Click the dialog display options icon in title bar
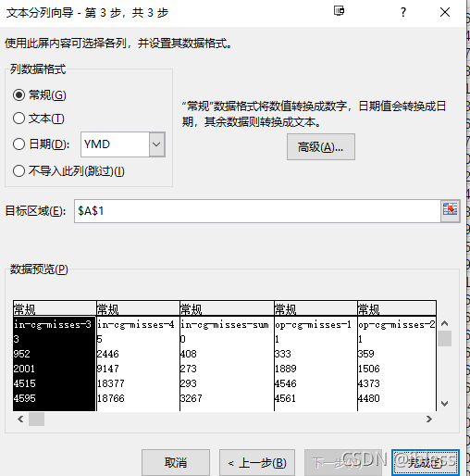This screenshot has height=476, width=470. (339, 11)
